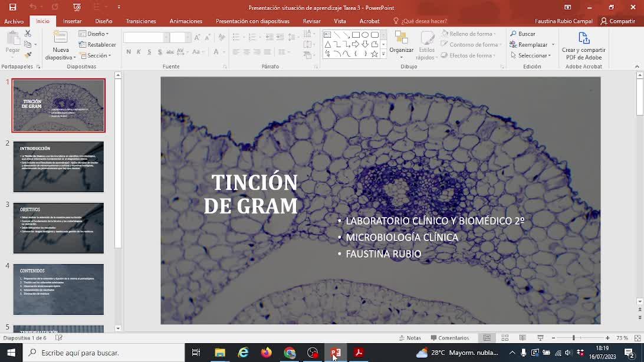Toggle the Comentarios pane
Screen dimensions: 644x362
[450, 338]
